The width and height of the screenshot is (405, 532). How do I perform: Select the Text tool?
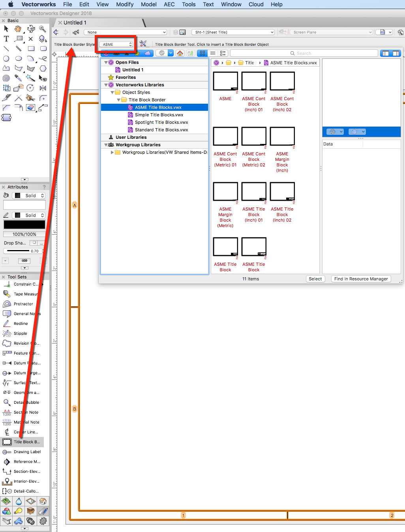(6, 39)
